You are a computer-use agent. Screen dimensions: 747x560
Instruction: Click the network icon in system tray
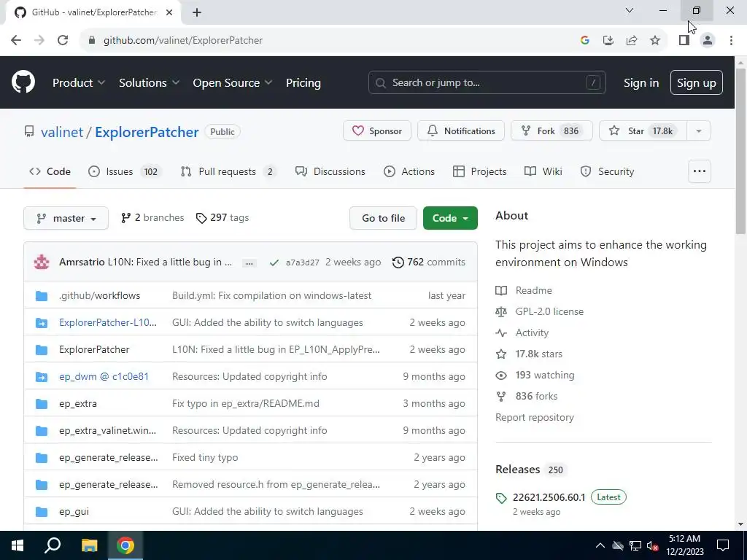click(635, 545)
